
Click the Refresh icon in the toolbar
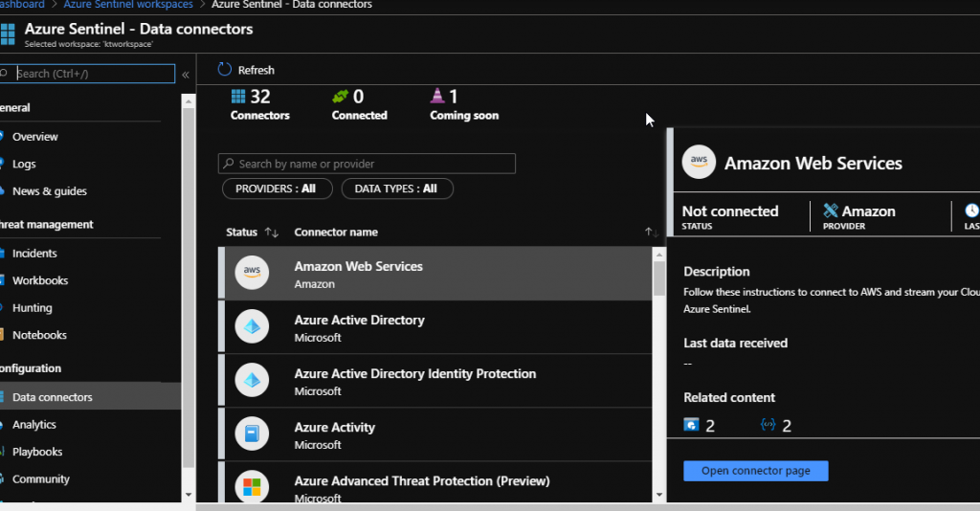point(225,70)
